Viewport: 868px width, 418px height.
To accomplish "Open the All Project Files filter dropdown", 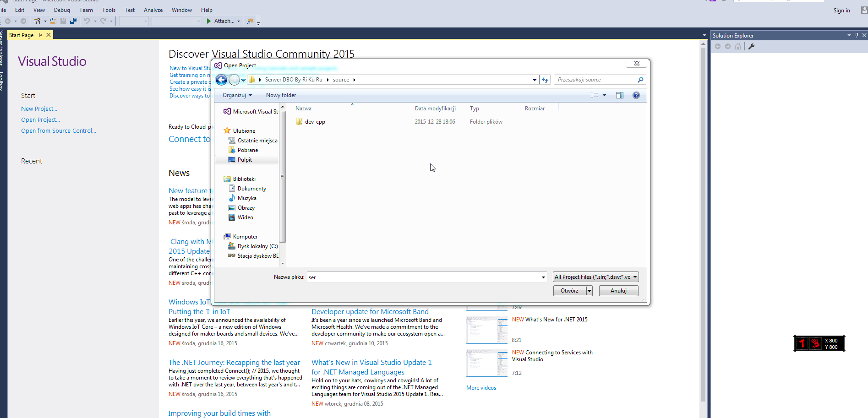I will pos(595,277).
